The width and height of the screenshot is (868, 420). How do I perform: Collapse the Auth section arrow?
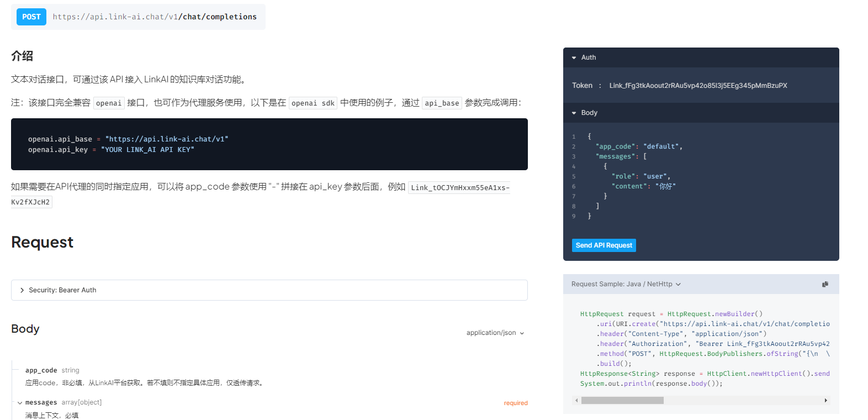[x=574, y=57]
